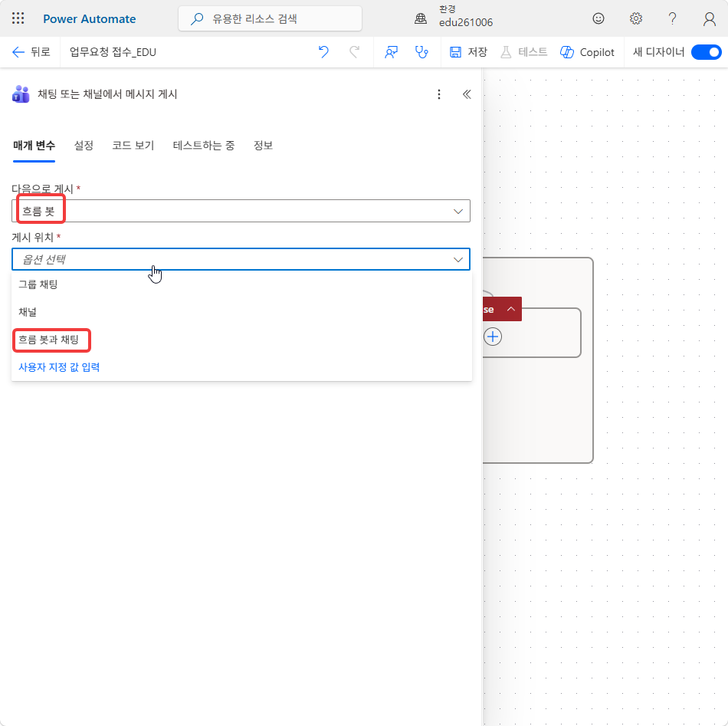The height and width of the screenshot is (726, 728).
Task: Select the 그룹 채팅 option
Action: (x=241, y=284)
